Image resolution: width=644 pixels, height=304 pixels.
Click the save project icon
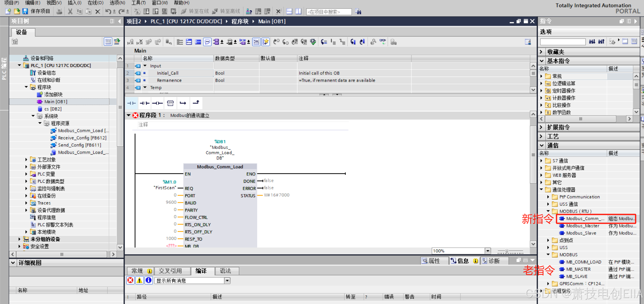[x=25, y=11]
